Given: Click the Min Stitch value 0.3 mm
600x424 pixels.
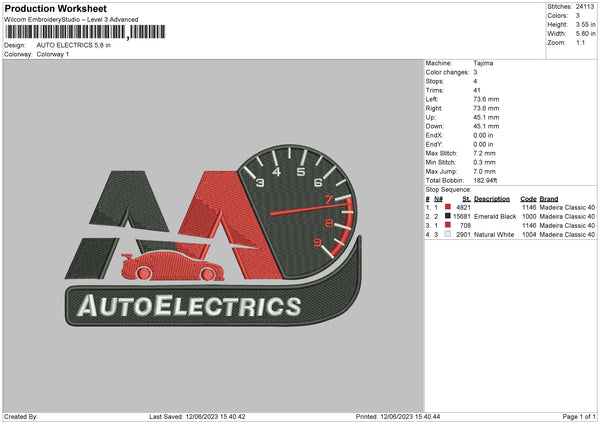Looking at the screenshot, I should tap(484, 163).
